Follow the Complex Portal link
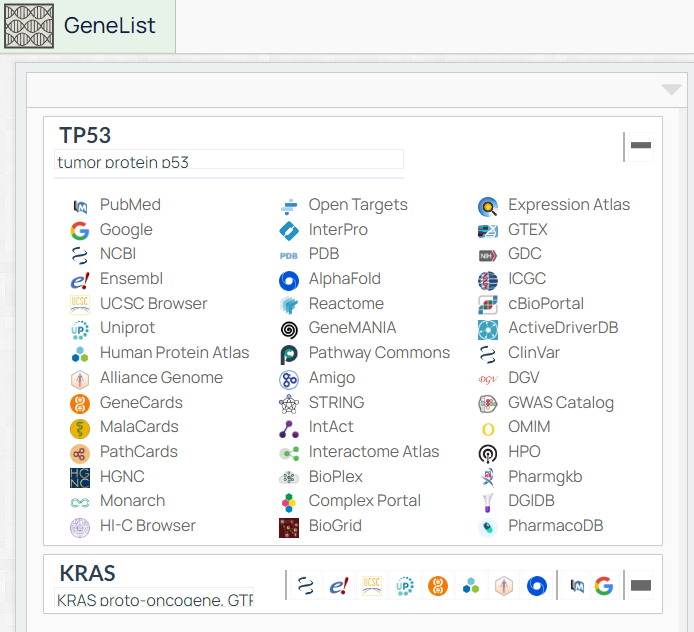 click(365, 501)
